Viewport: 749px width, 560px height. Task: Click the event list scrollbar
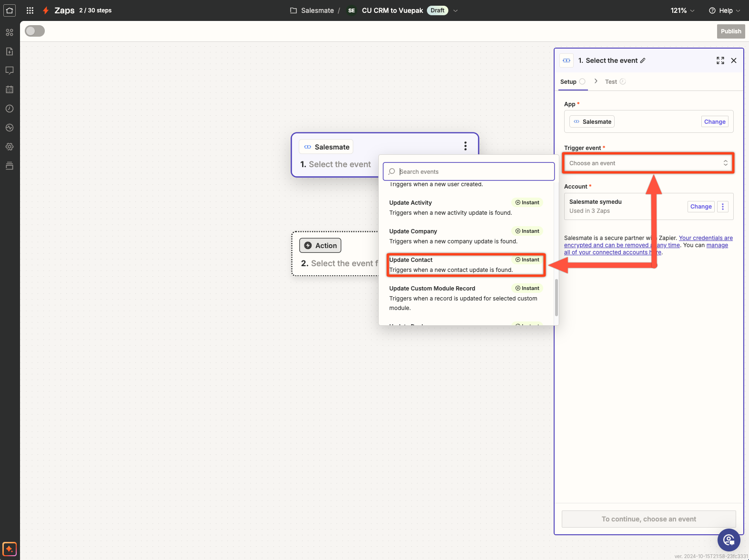point(556,297)
